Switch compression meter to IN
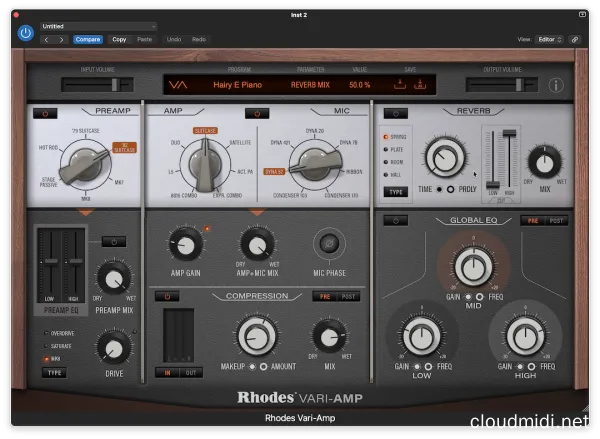 point(167,372)
